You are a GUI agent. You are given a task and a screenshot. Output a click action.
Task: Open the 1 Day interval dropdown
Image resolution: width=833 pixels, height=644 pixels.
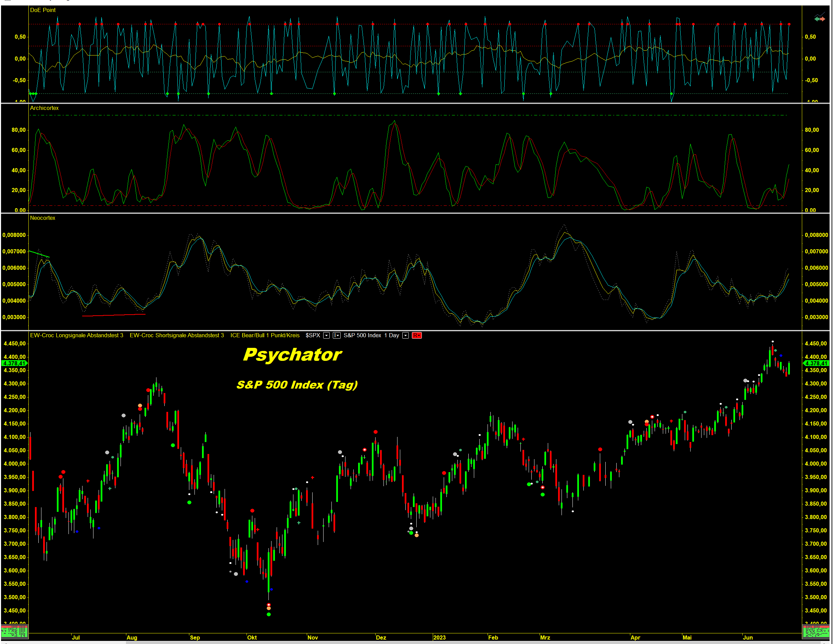tap(405, 336)
